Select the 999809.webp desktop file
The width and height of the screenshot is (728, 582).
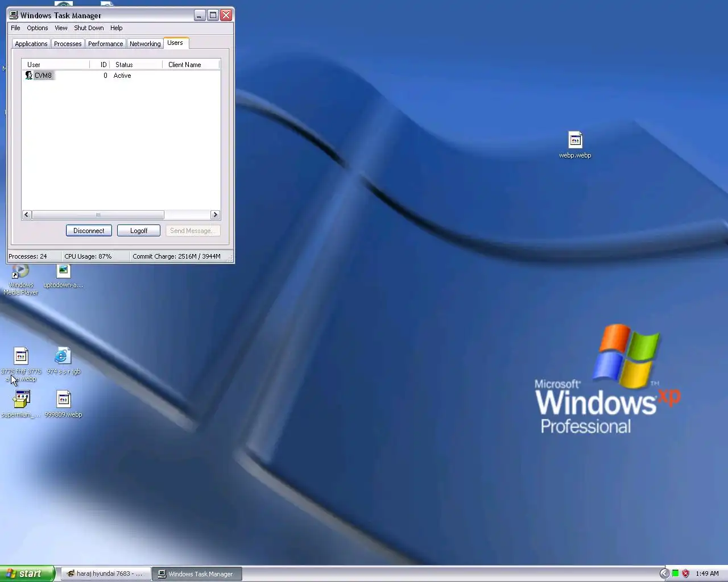click(x=63, y=404)
